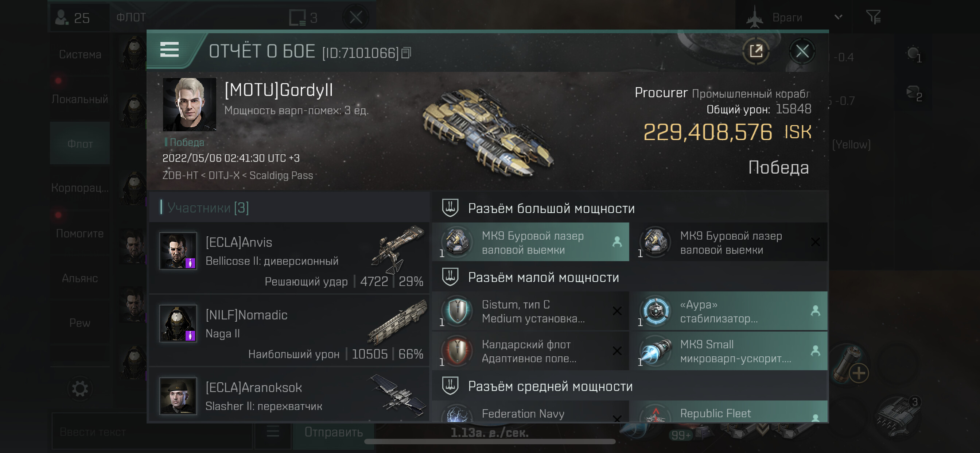
Task: Select the МК9 Small microwarp drive module
Action: (x=728, y=351)
